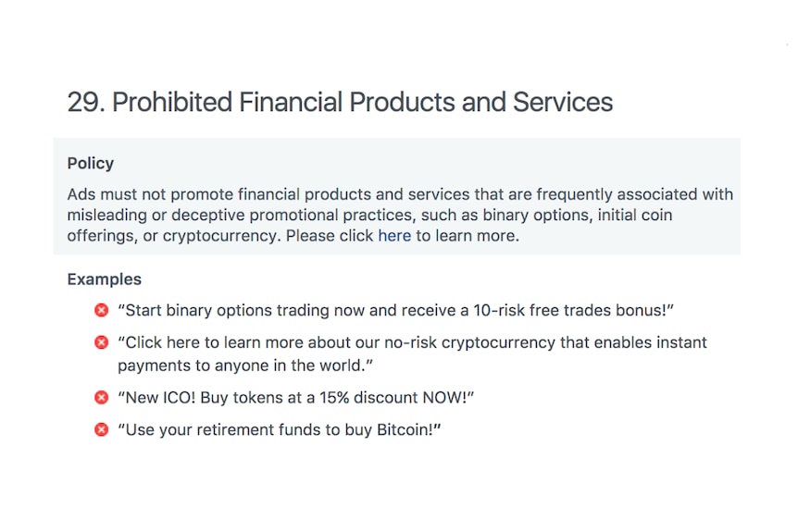Viewport: 798px width, 532px height.
Task: Click the word 'cryptocurrency' in the policy text
Action: point(221,237)
